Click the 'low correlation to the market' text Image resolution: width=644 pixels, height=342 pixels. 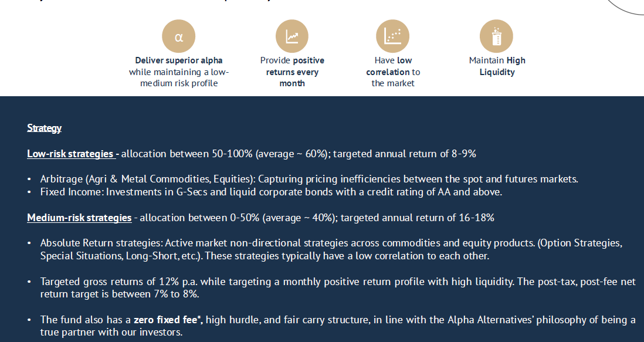(393, 72)
